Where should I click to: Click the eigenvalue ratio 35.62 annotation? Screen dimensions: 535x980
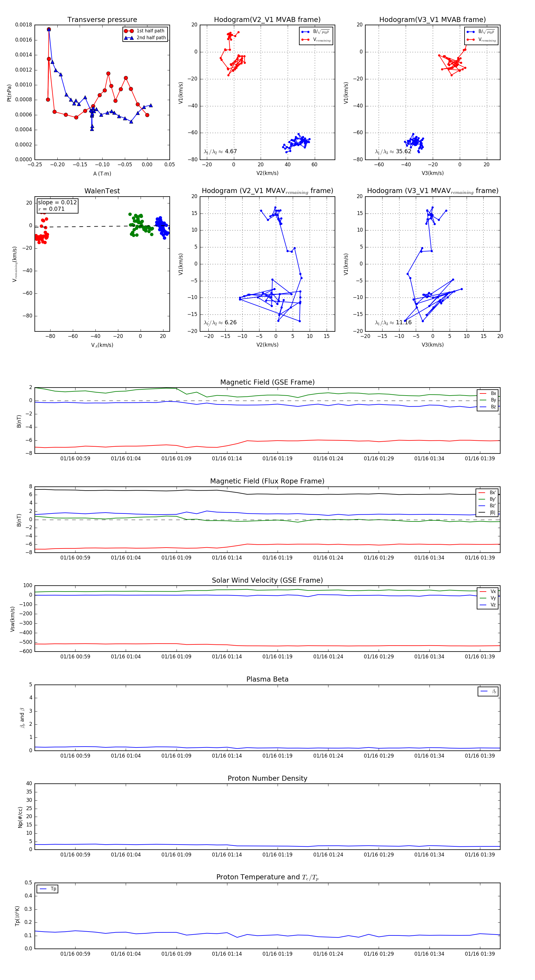point(393,151)
